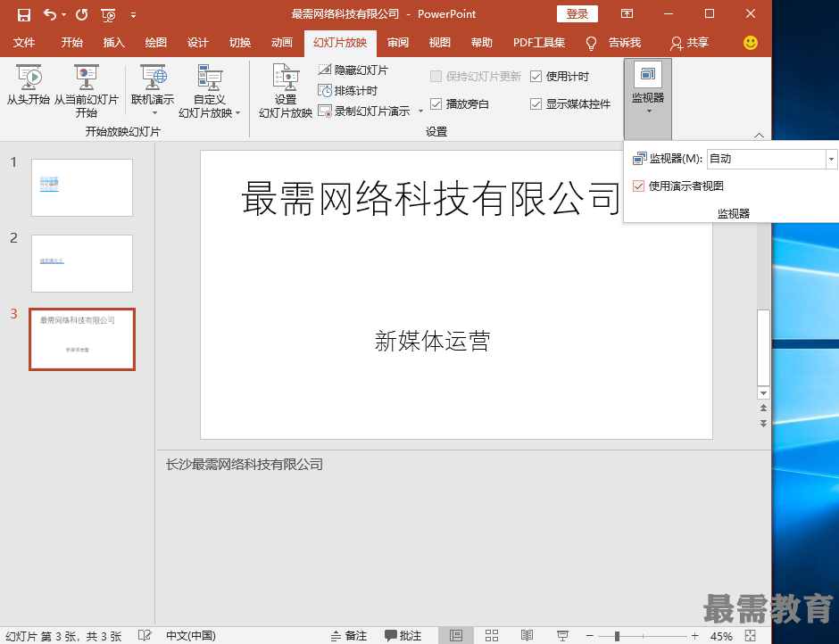839x644 pixels.
Task: Start Slide Show from status bar icon
Action: (562, 636)
